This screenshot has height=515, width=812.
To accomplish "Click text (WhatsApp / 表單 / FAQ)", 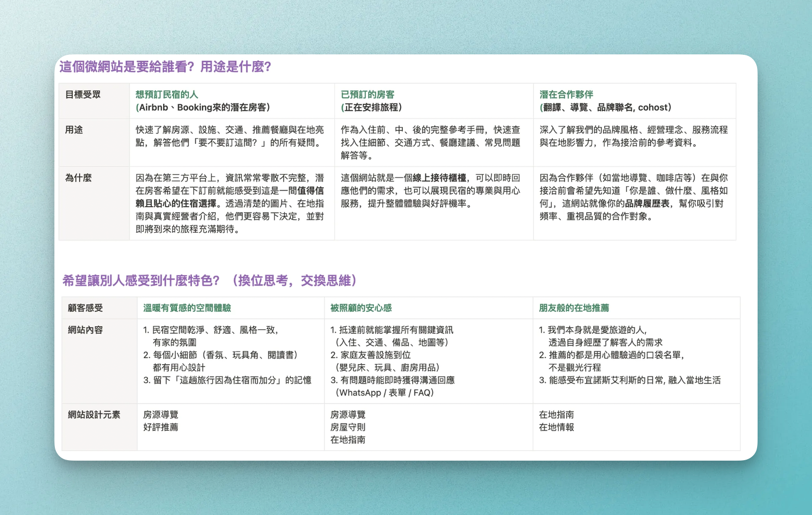I will (x=384, y=392).
